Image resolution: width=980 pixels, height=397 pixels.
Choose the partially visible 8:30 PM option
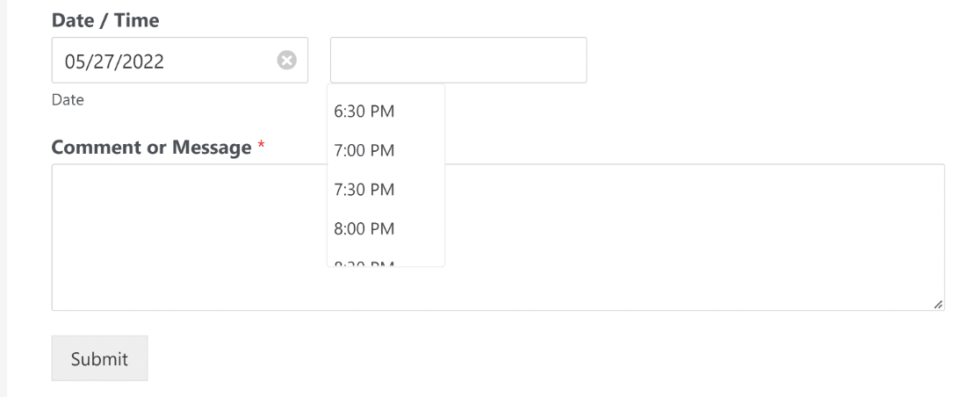pos(386,263)
